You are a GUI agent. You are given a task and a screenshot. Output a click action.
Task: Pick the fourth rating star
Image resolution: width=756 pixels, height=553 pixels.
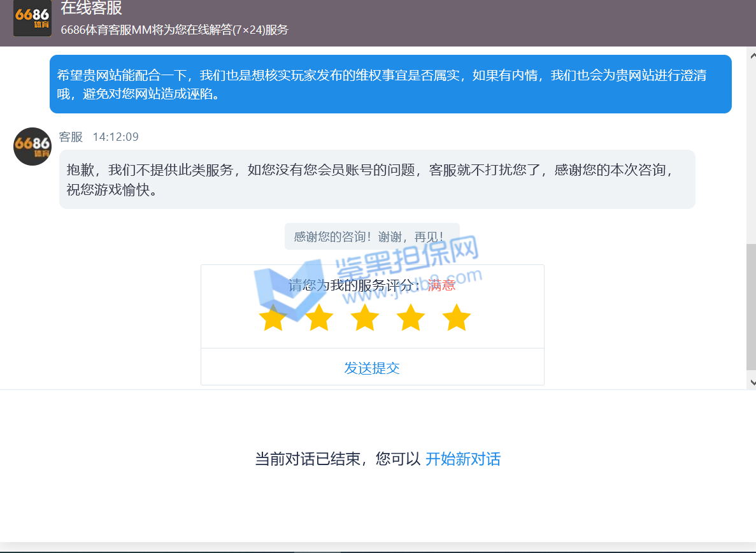411,318
